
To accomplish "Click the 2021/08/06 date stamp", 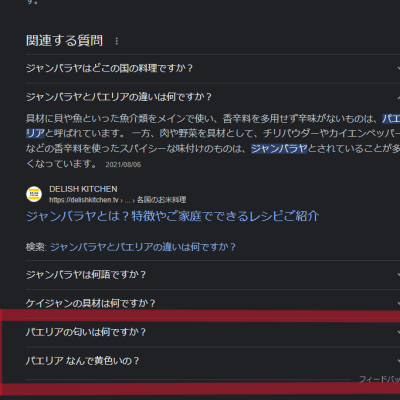I will 123,165.
